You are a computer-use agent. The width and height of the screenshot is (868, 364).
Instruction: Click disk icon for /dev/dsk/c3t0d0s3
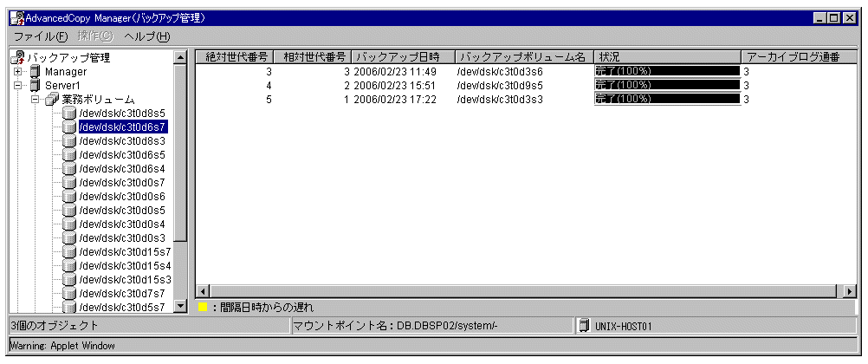click(x=69, y=238)
